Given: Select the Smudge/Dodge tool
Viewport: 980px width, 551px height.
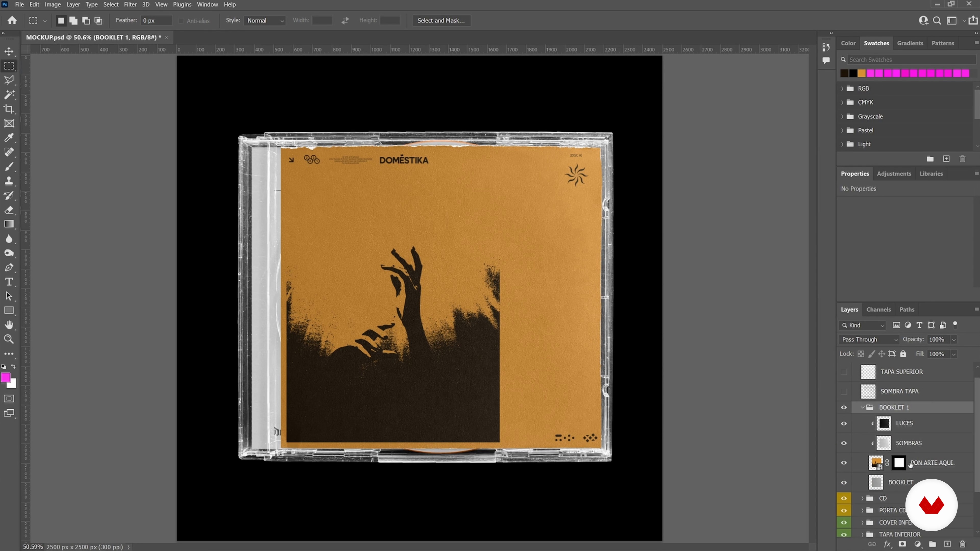Looking at the screenshot, I should tap(9, 253).
